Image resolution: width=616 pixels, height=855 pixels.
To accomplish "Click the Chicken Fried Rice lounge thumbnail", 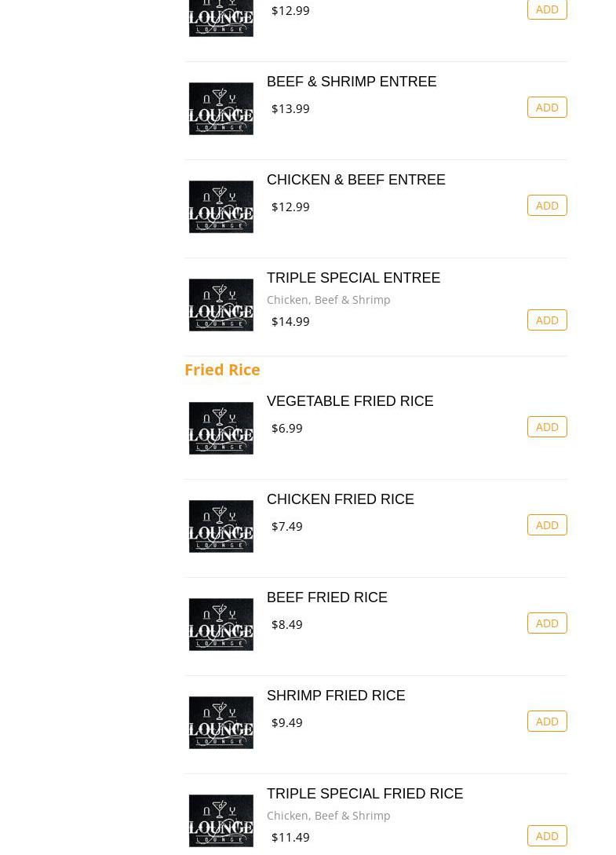I will click(221, 527).
